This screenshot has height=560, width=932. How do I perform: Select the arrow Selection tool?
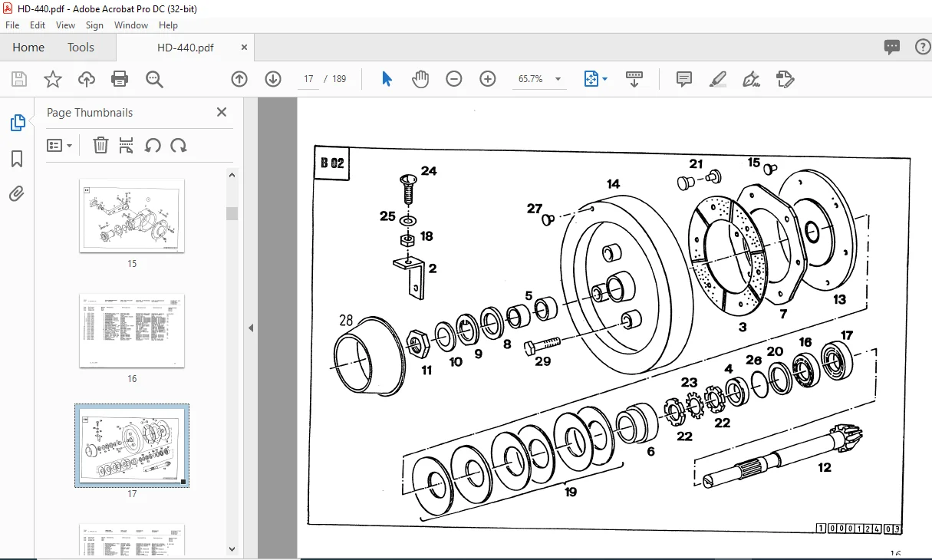point(387,79)
